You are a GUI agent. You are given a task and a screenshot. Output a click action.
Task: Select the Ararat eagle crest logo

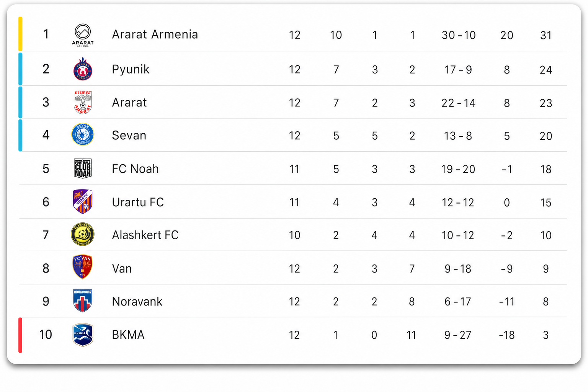[x=83, y=102]
